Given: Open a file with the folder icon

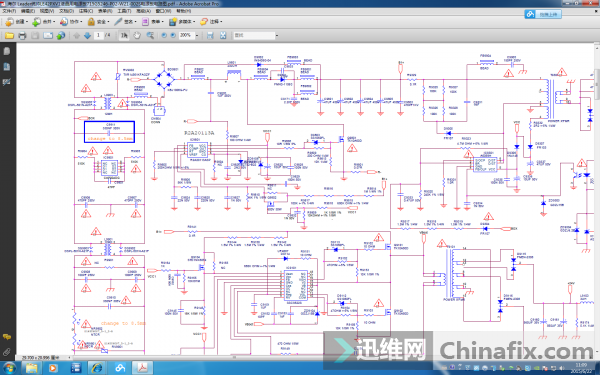Looking at the screenshot, I should (x=9, y=36).
